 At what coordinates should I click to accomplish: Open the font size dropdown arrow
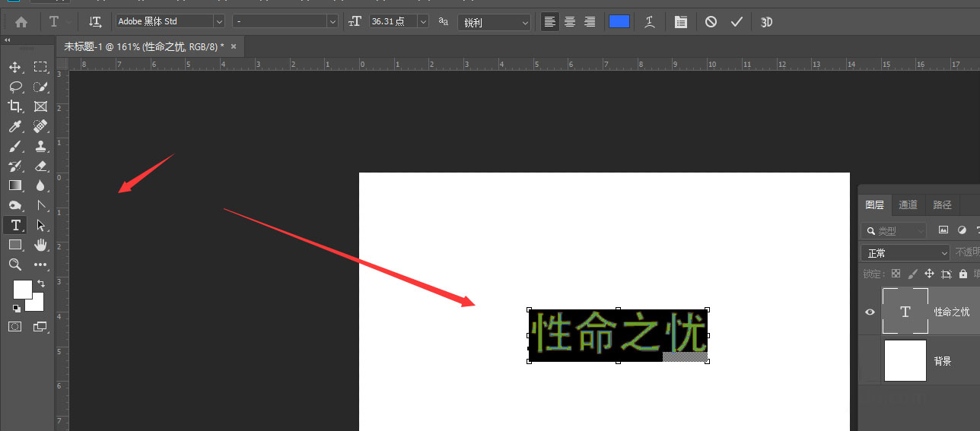coord(423,22)
